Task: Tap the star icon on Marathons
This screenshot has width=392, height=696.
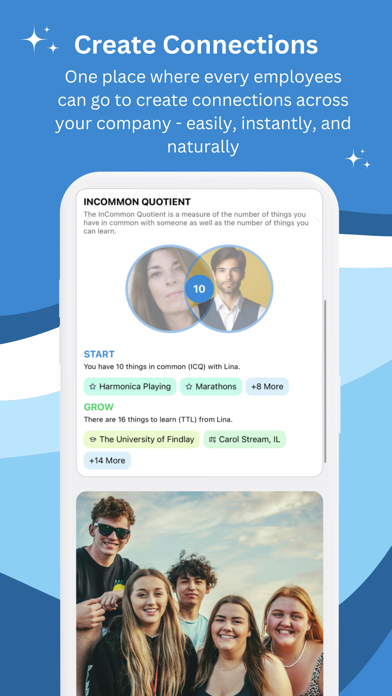Action: point(189,387)
